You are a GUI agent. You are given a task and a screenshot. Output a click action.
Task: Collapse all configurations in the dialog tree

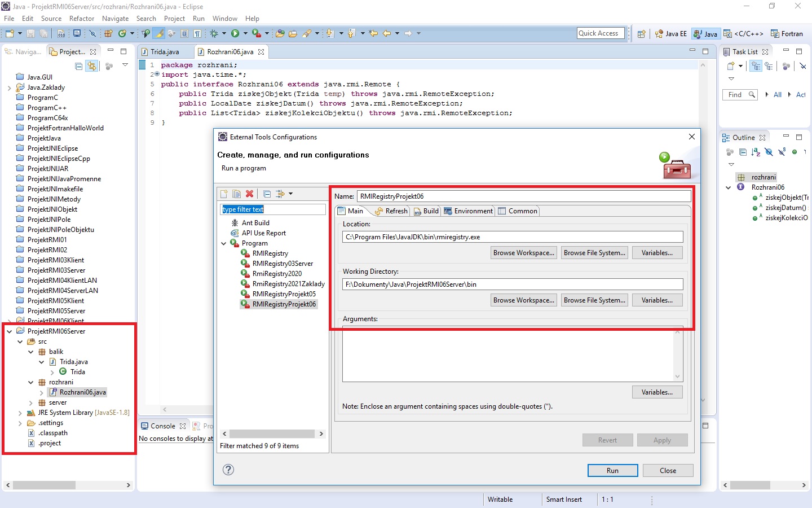point(267,194)
